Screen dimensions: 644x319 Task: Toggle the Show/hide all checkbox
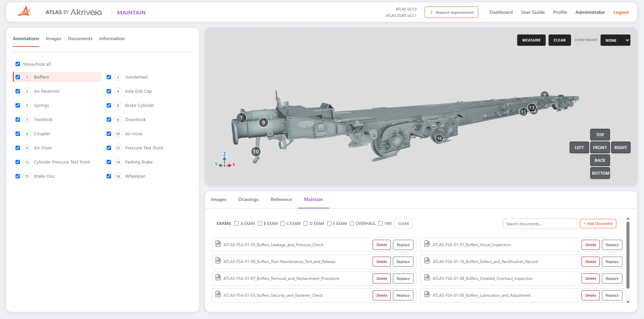18,64
